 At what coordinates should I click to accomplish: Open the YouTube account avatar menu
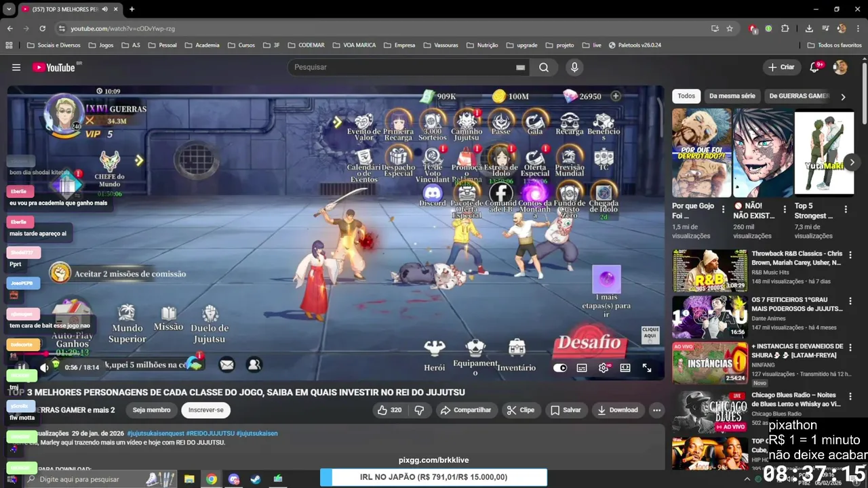[840, 67]
